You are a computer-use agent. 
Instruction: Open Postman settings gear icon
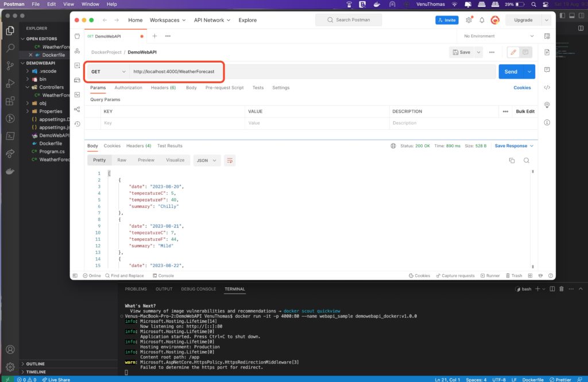(469, 20)
